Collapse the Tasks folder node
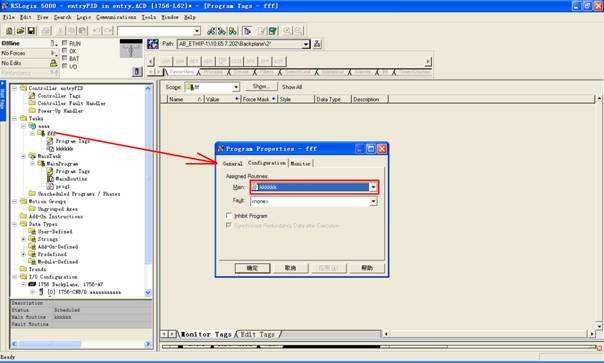Image resolution: width=604 pixels, height=363 pixels. coord(15,118)
